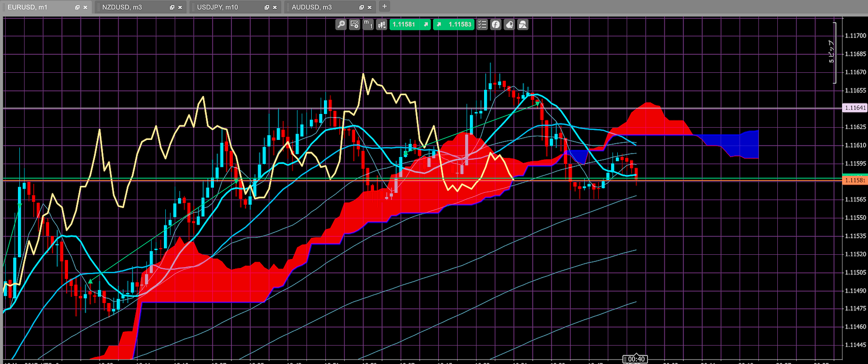The width and height of the screenshot is (868, 364).
Task: Open the indicators f icon
Action: (496, 25)
